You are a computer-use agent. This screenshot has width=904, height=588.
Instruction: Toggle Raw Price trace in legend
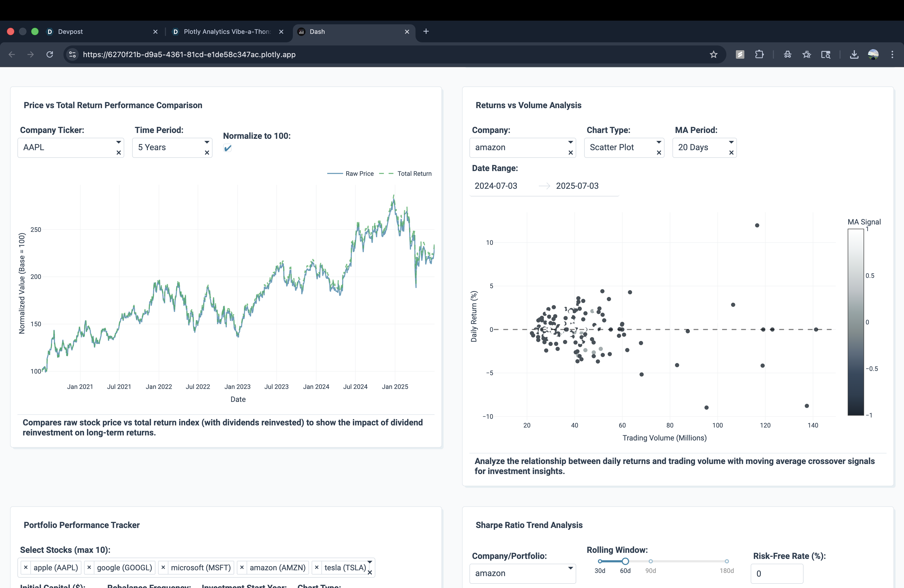350,174
